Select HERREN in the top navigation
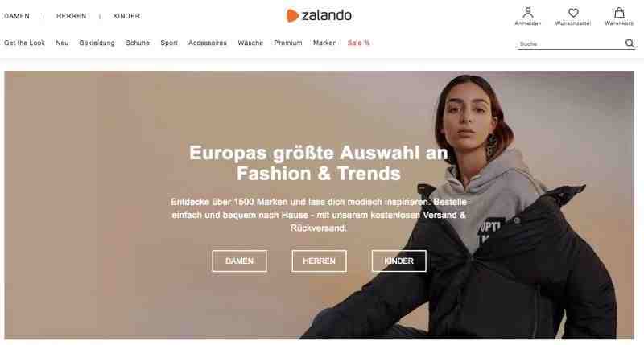This screenshot has height=345, width=644. click(72, 16)
